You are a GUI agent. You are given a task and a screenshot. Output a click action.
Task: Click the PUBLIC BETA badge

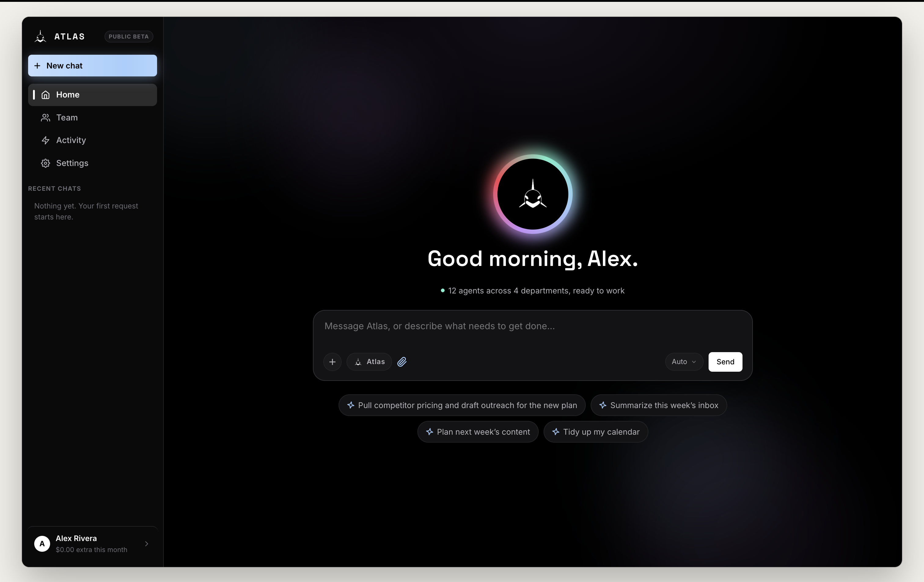[x=129, y=36]
